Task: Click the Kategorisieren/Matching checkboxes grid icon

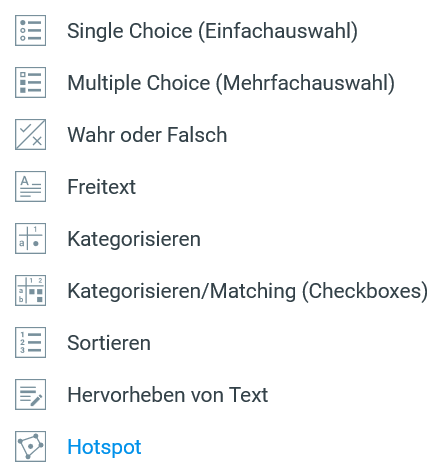Action: pyautogui.click(x=30, y=290)
